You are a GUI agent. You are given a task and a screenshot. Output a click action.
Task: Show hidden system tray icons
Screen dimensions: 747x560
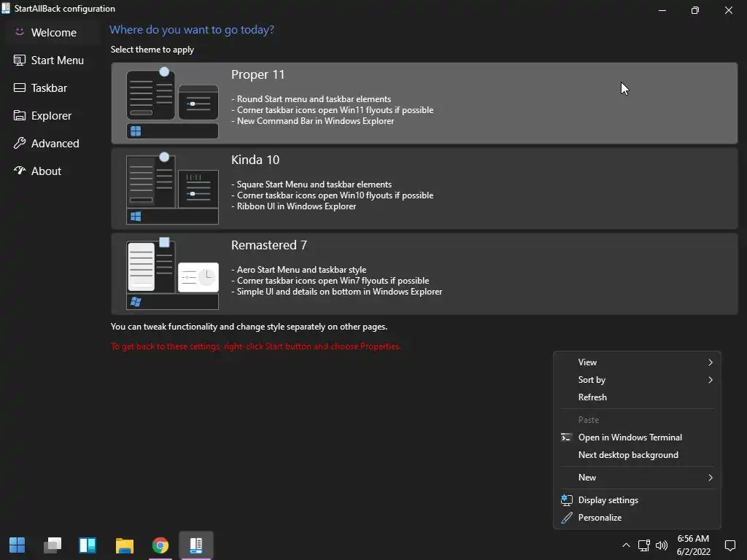[x=626, y=545]
